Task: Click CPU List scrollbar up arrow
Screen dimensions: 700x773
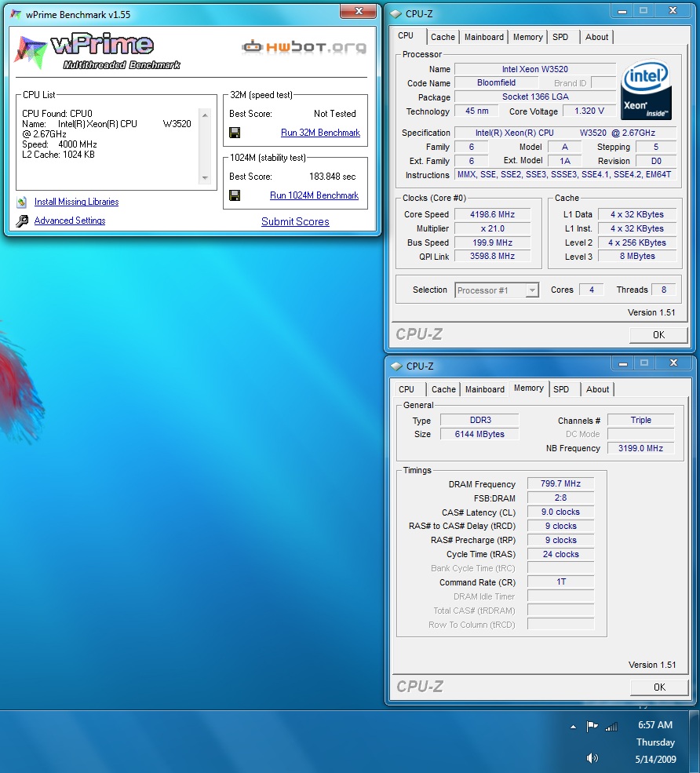Action: pos(205,115)
